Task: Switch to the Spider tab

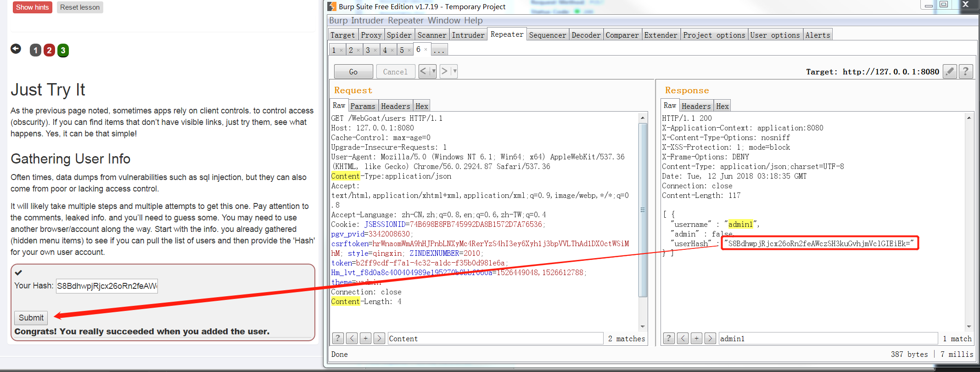Action: coord(399,35)
